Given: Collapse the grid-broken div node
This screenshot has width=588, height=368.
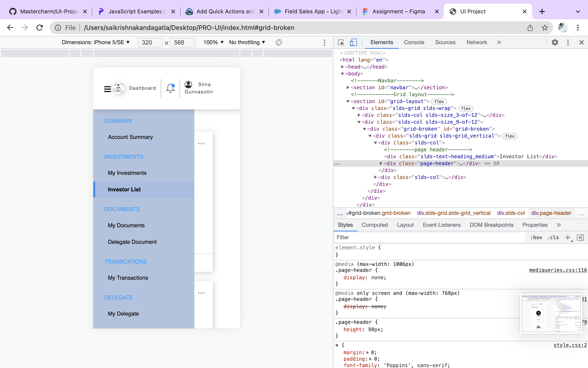Looking at the screenshot, I should [x=365, y=129].
